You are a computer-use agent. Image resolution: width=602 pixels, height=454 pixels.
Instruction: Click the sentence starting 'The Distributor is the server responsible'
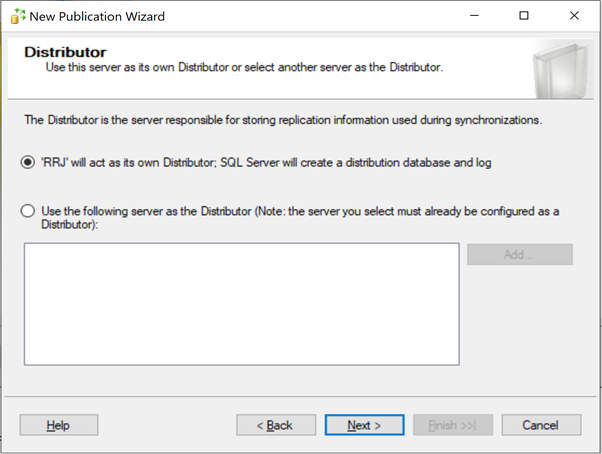click(x=283, y=120)
